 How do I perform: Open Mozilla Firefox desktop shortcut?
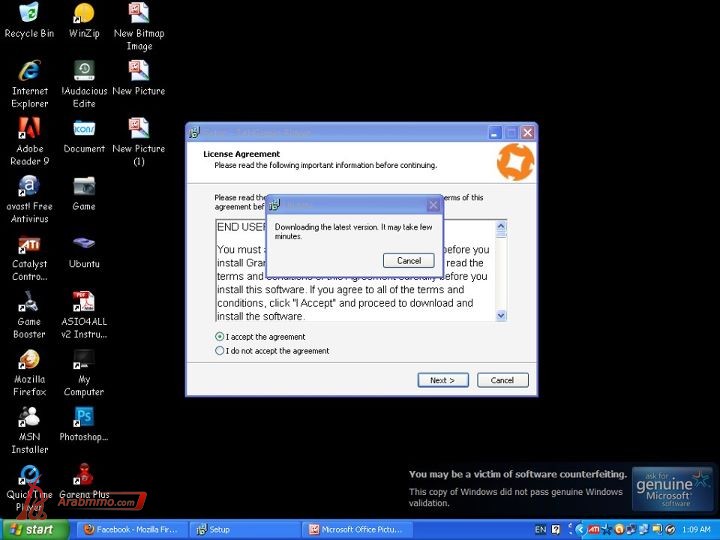click(x=29, y=361)
